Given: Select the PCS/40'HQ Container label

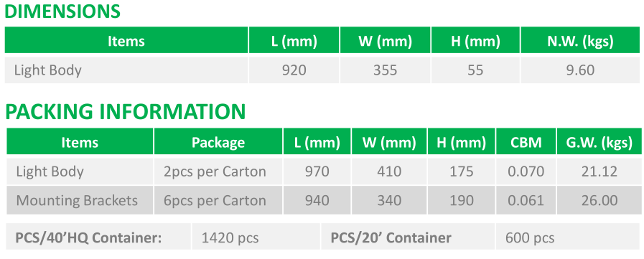Looking at the screenshot, I should click(x=88, y=237).
